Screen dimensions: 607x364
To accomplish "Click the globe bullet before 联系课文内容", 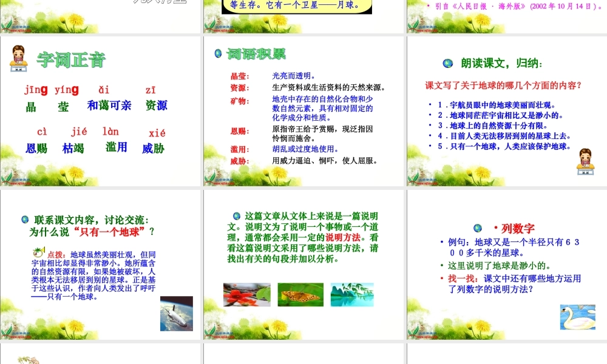I will click(25, 220).
